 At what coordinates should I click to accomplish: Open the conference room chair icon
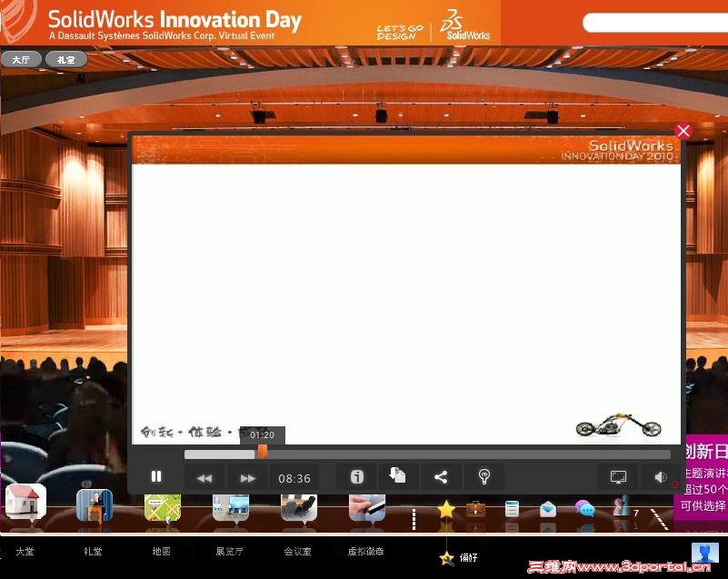point(299,507)
